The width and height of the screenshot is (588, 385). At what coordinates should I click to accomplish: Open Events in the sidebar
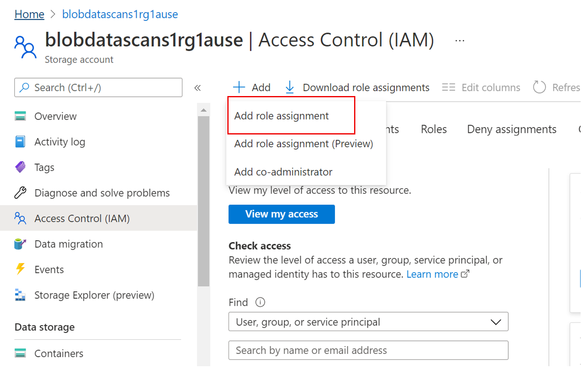click(x=49, y=270)
